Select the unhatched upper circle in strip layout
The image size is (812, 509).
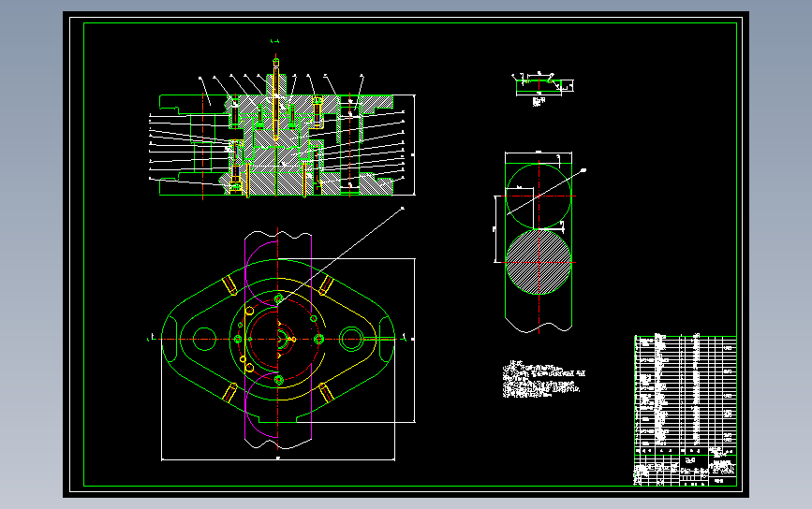(x=539, y=196)
